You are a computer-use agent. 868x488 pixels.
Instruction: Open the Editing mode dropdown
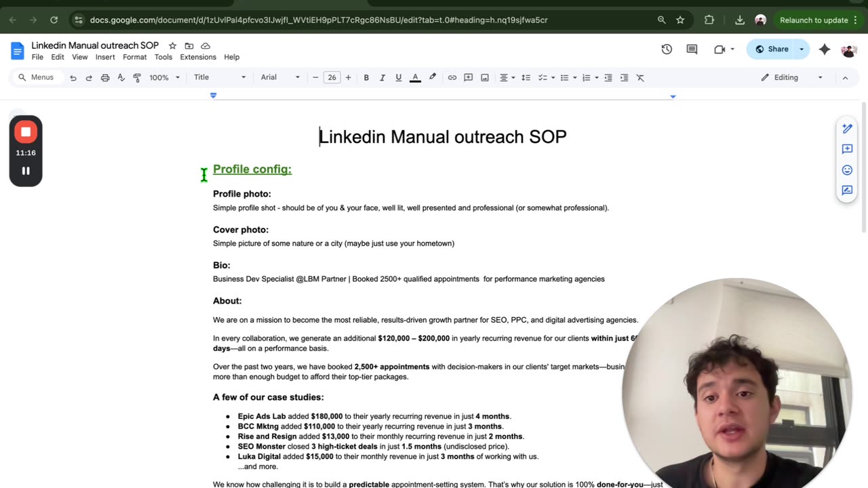coord(791,77)
